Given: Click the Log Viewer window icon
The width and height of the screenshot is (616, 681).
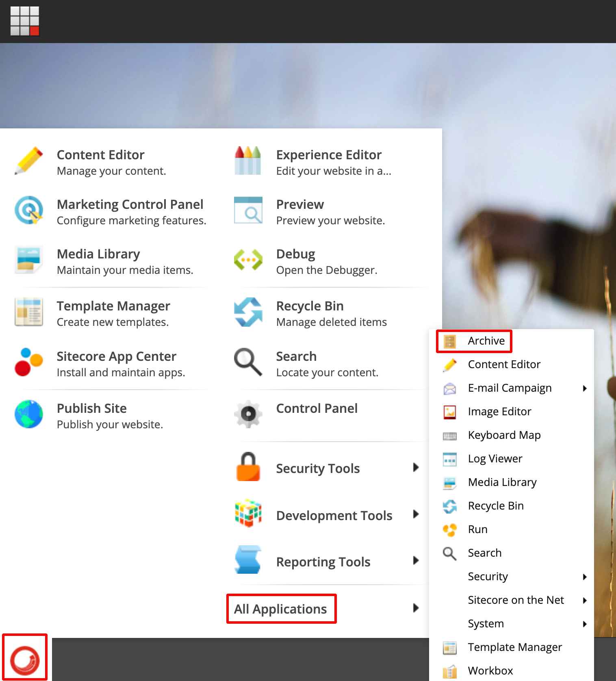Looking at the screenshot, I should click(x=450, y=459).
